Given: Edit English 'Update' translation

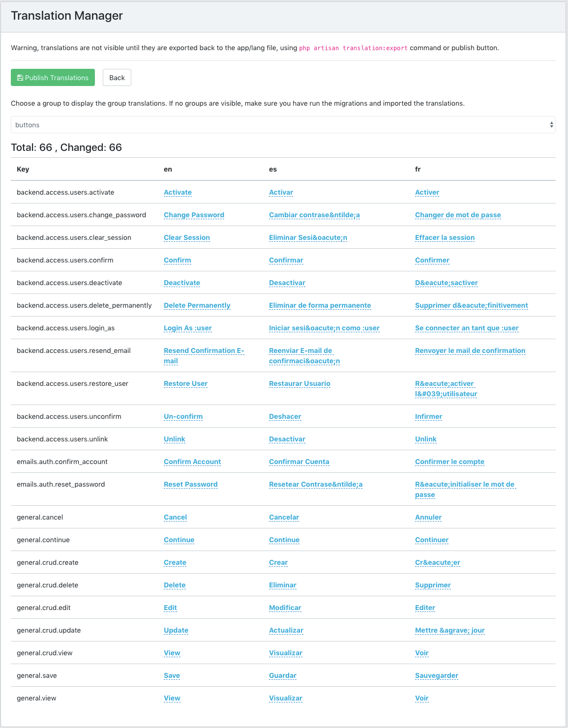Looking at the screenshot, I should 176,631.
